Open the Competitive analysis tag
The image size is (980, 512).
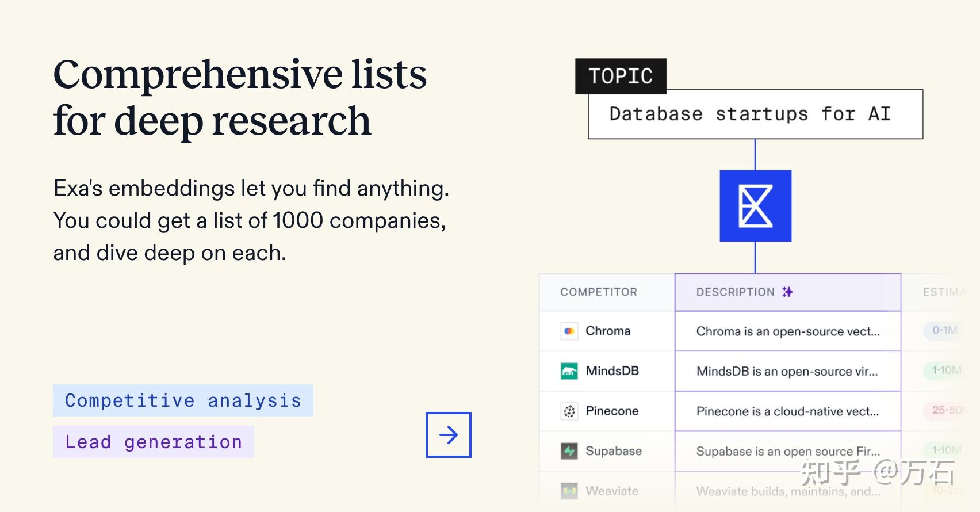pyautogui.click(x=183, y=400)
